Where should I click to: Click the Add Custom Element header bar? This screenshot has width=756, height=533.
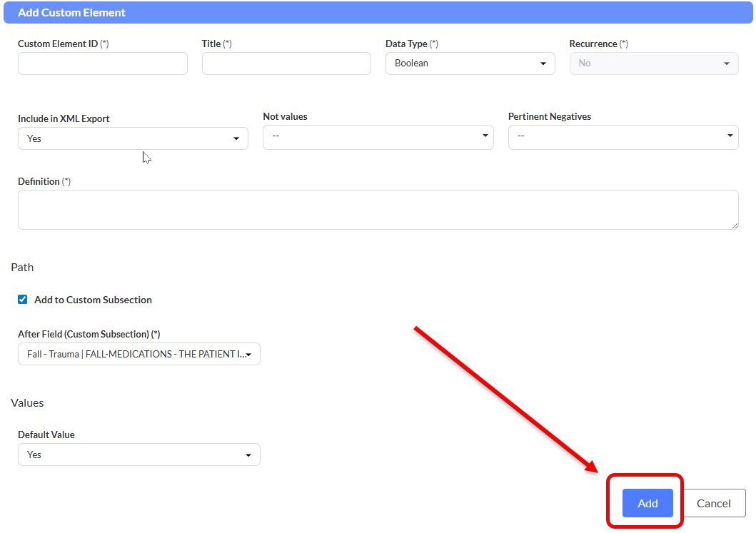click(378, 13)
